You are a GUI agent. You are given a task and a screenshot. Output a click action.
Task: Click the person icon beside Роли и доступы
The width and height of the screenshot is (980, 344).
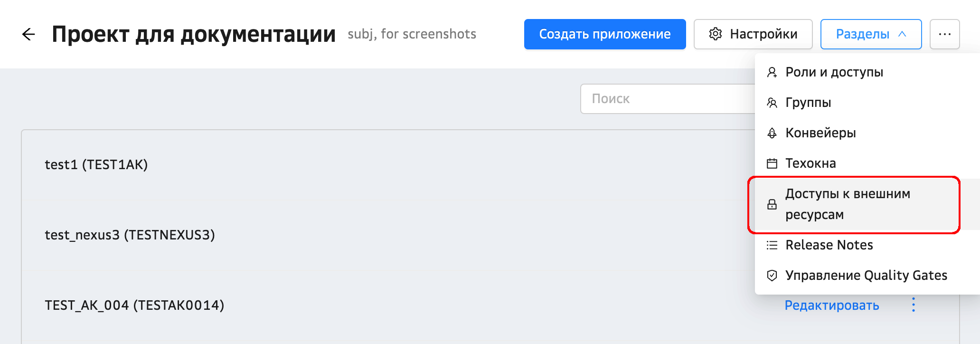pyautogui.click(x=772, y=72)
